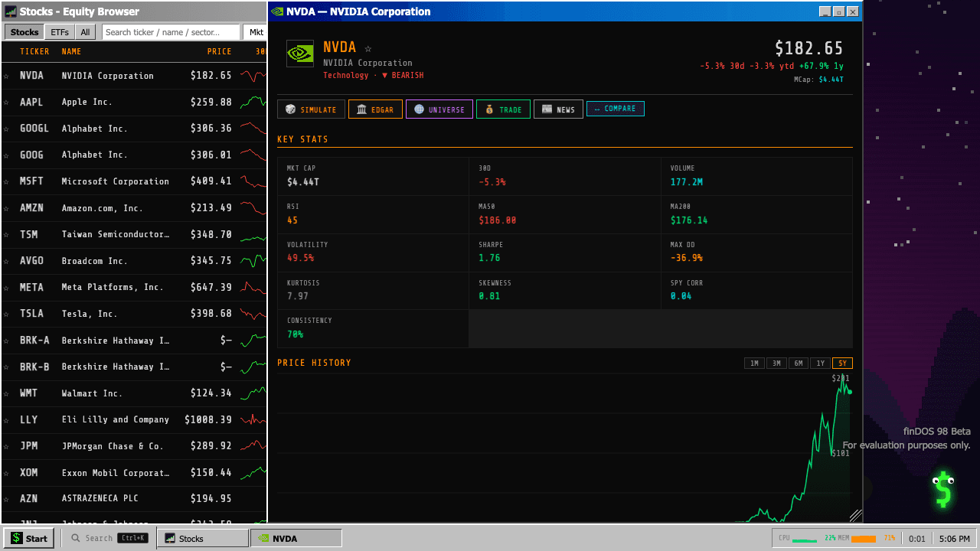
Task: Open EDGAR via the bank icon
Action: pyautogui.click(x=361, y=109)
